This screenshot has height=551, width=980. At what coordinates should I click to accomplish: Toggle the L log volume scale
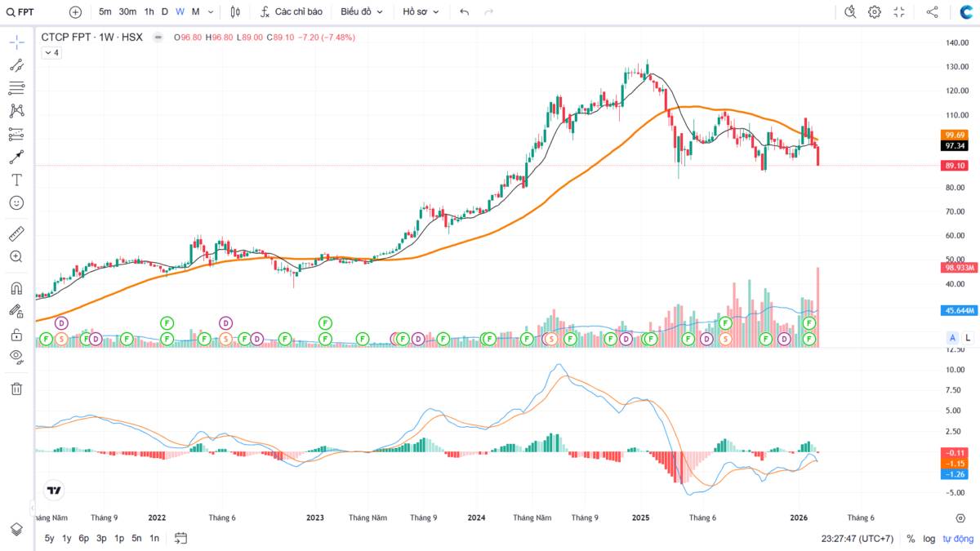968,337
